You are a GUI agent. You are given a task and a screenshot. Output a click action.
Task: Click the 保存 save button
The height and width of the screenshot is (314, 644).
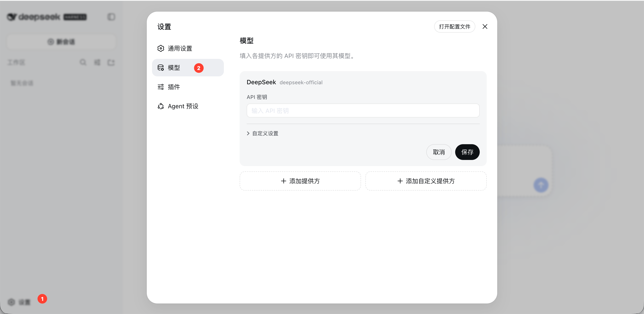click(x=467, y=152)
